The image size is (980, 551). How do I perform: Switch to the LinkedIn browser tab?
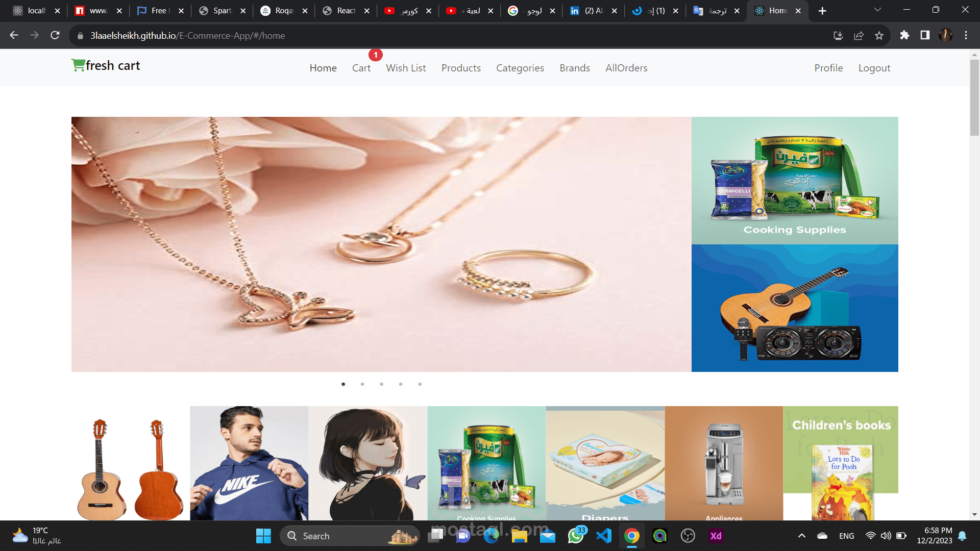pos(593,11)
